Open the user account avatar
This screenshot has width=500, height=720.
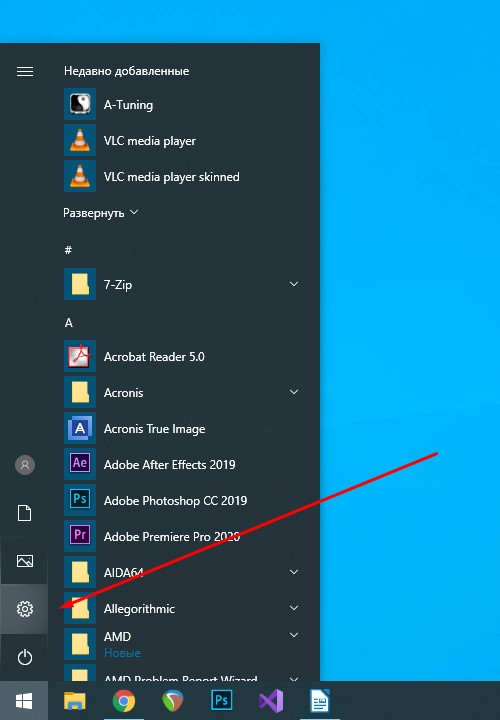tap(25, 465)
